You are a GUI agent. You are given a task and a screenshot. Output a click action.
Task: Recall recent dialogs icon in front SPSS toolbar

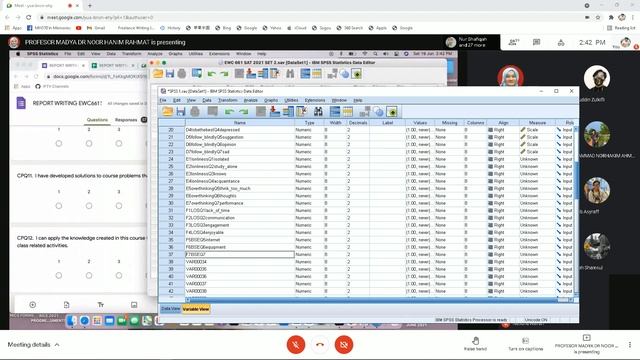pos(212,111)
